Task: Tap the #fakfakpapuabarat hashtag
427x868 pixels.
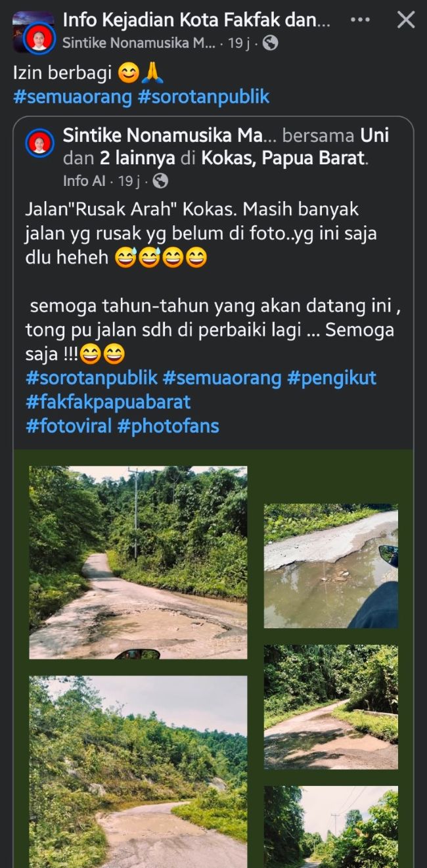Action: pos(108,401)
